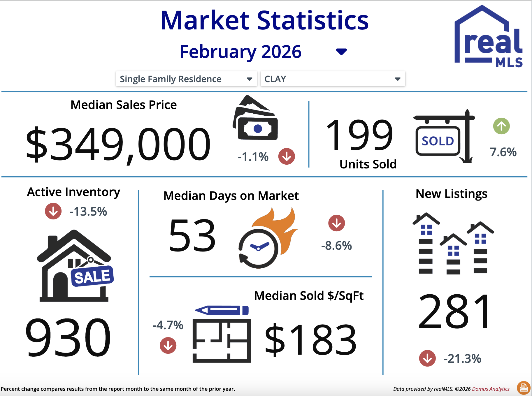532x396 pixels.
Task: Click the orange print icon
Action: coord(524,388)
